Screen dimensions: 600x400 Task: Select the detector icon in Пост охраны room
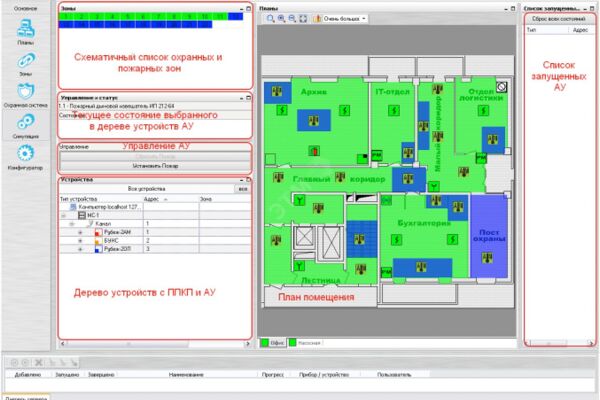pos(487,258)
